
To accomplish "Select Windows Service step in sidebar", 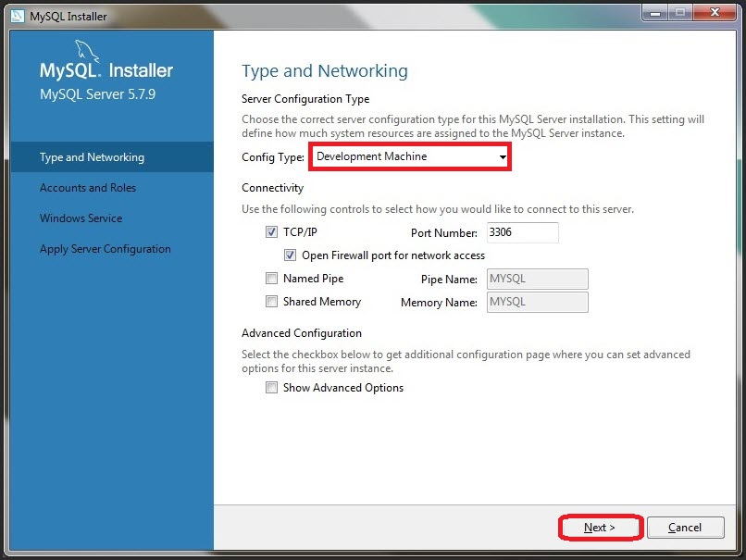I will (81, 218).
